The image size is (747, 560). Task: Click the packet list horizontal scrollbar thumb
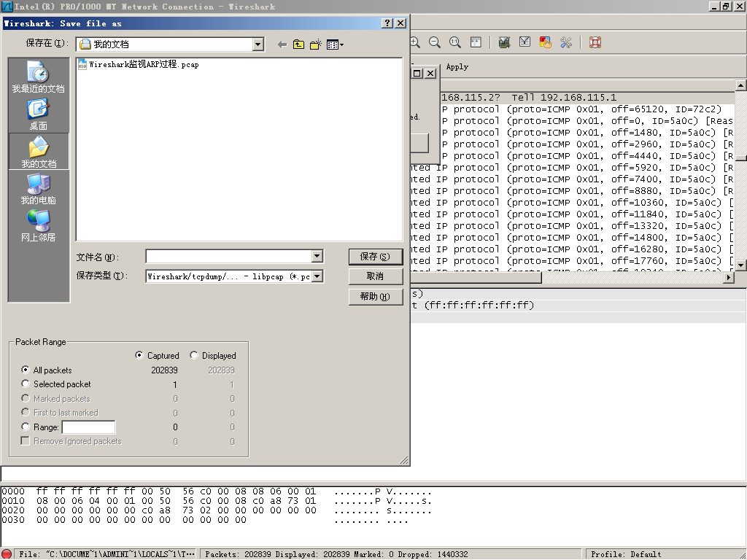click(476, 277)
